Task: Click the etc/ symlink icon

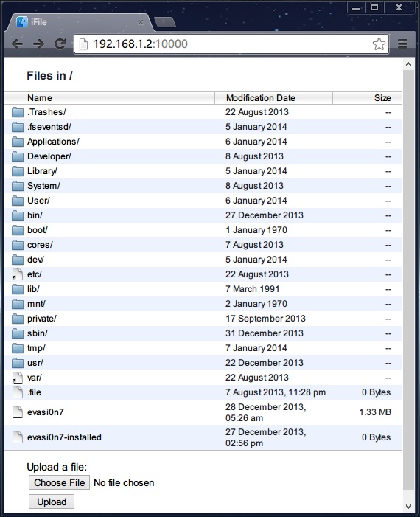Action: click(x=18, y=274)
